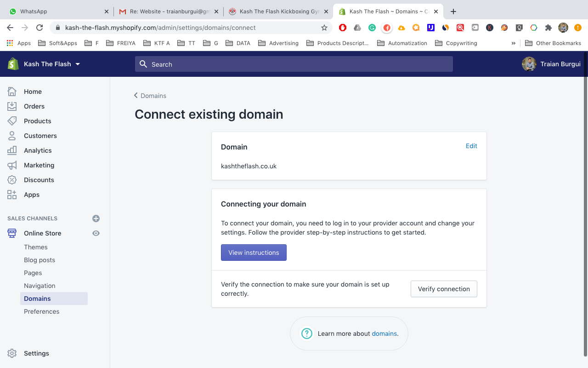
Task: Open the FREIYA bookmark folder
Action: click(121, 43)
